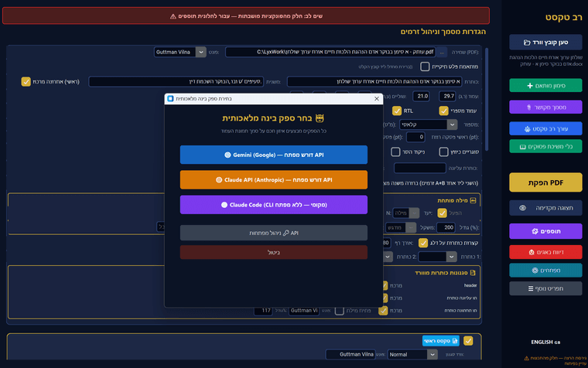The width and height of the screenshot is (588, 368).
Task: Toggle the checkbox beside main text tab
Action: [468, 341]
